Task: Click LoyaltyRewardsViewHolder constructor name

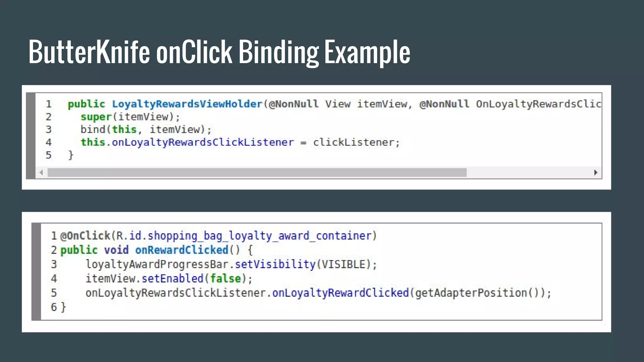Action: coord(187,104)
